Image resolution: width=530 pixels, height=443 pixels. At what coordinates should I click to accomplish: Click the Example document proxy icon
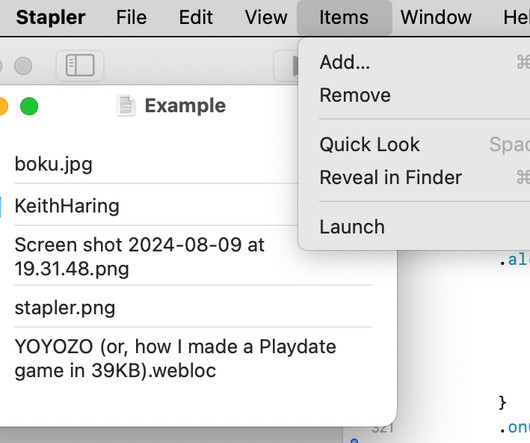tap(126, 106)
